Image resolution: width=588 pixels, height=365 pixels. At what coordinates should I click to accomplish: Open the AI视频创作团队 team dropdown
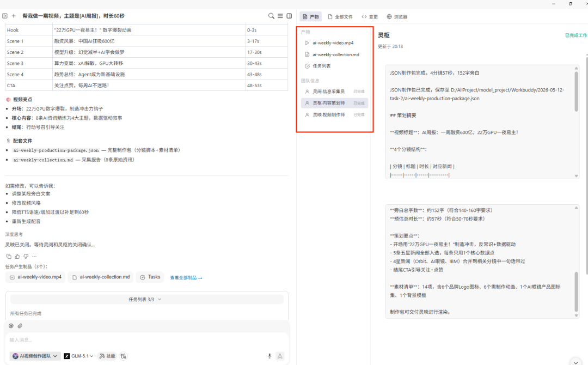pyautogui.click(x=35, y=356)
